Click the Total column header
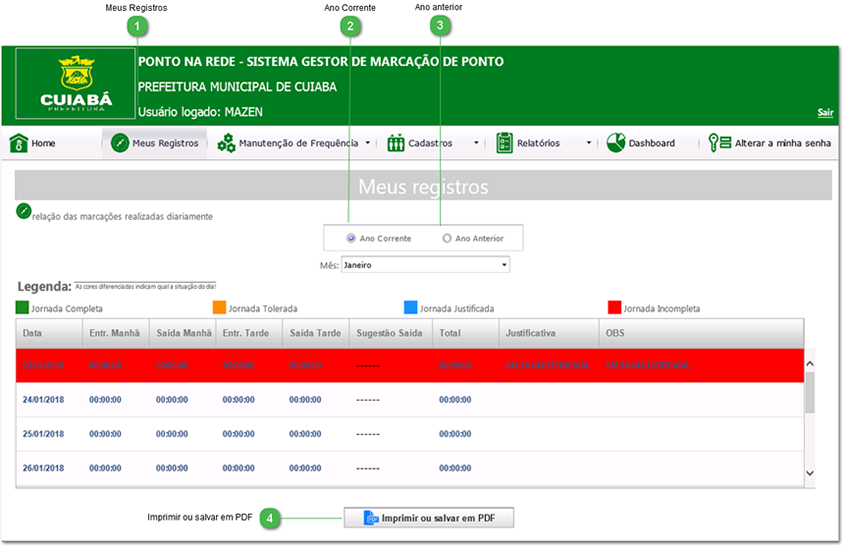This screenshot has width=848, height=548. 465,333
